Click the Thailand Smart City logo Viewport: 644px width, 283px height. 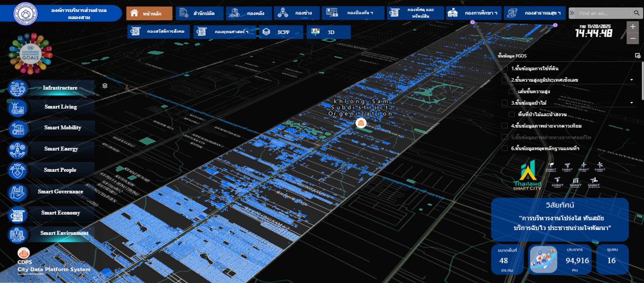(x=527, y=176)
